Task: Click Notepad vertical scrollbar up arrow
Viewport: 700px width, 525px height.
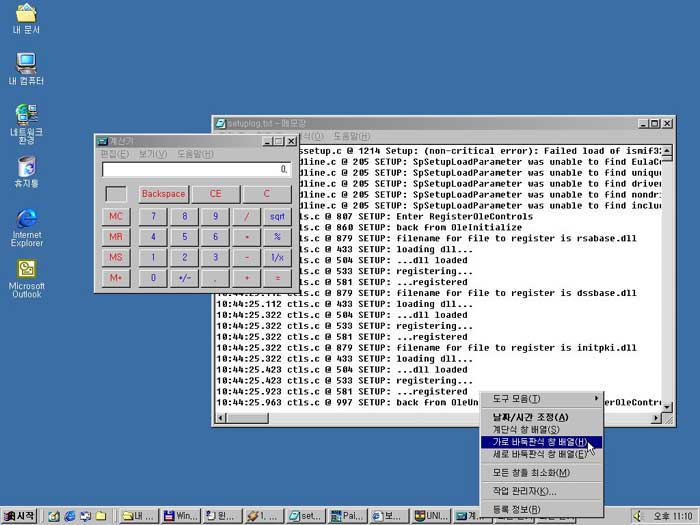Action: coord(667,150)
